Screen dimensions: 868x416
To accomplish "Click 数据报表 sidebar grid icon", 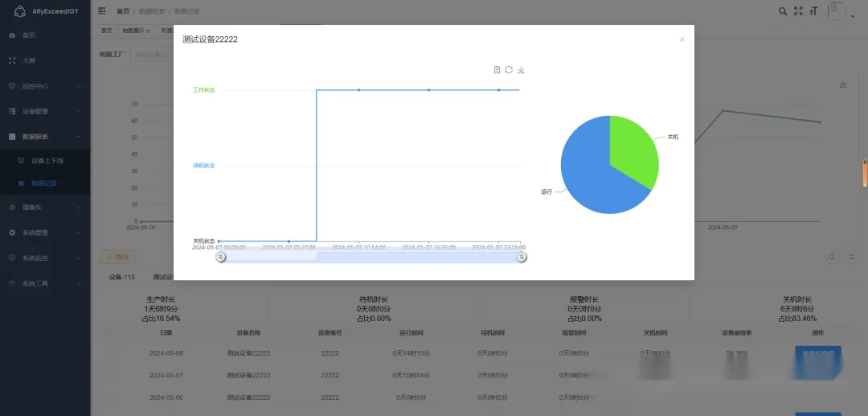I will pyautogui.click(x=12, y=136).
